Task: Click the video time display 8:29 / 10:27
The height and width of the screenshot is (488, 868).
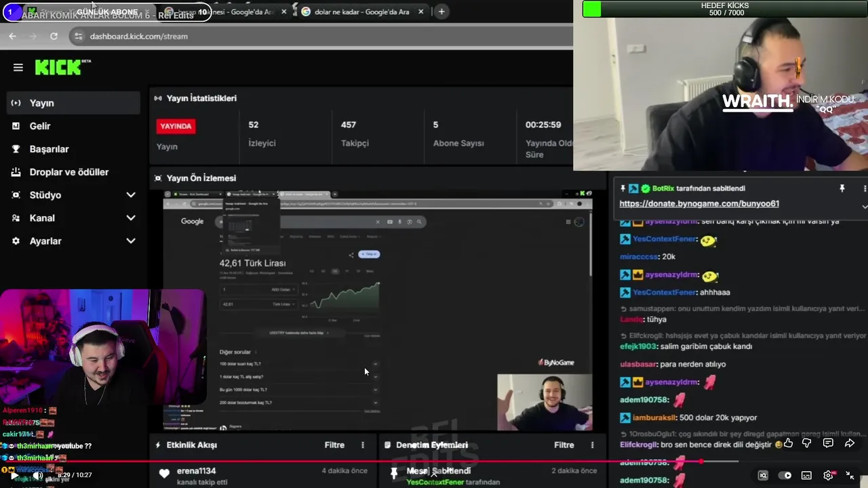Action: pos(75,475)
